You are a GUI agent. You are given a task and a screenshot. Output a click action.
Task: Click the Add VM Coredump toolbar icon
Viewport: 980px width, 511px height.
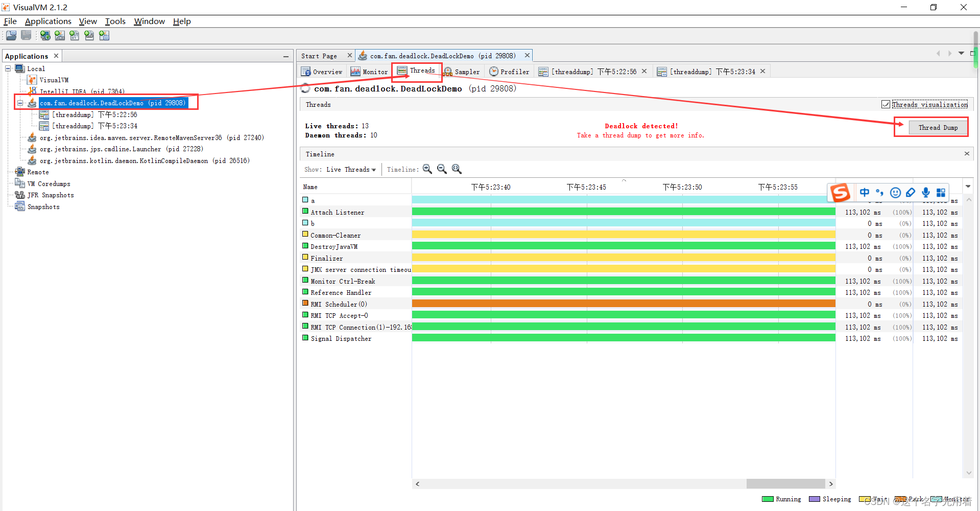coord(75,35)
